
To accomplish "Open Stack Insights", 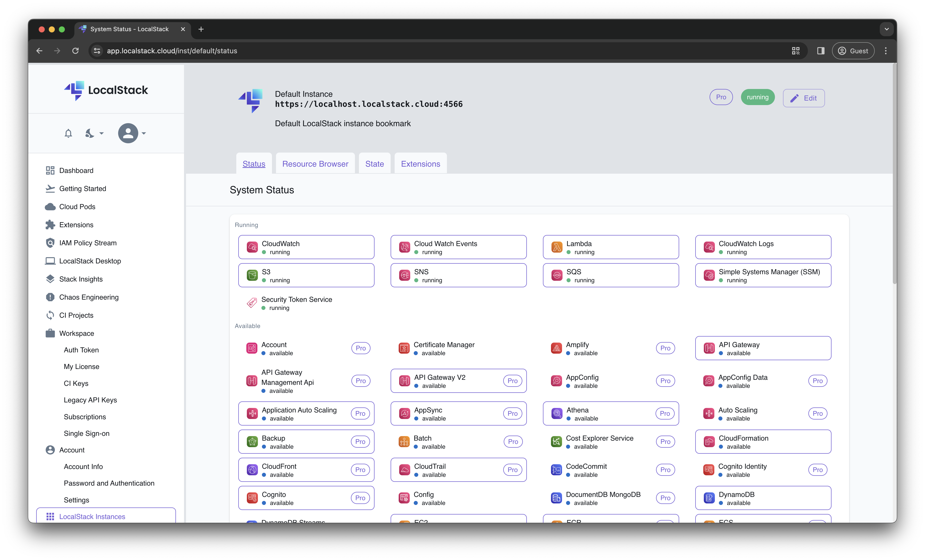I will (81, 279).
